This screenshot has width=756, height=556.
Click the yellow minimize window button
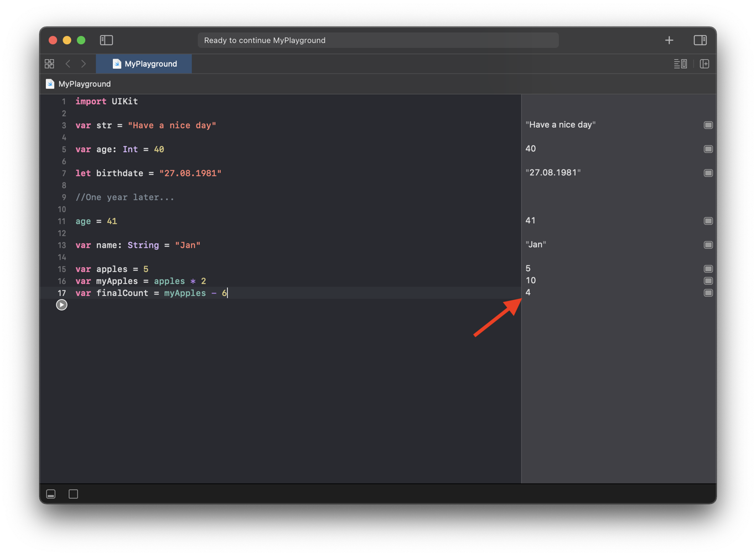tap(67, 40)
